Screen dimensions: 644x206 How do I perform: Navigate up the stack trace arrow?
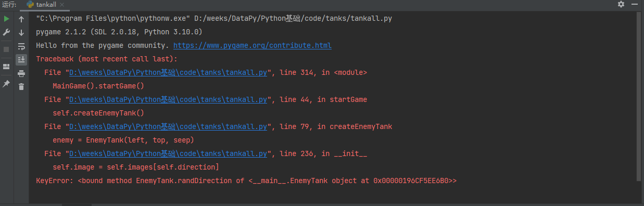(x=21, y=19)
